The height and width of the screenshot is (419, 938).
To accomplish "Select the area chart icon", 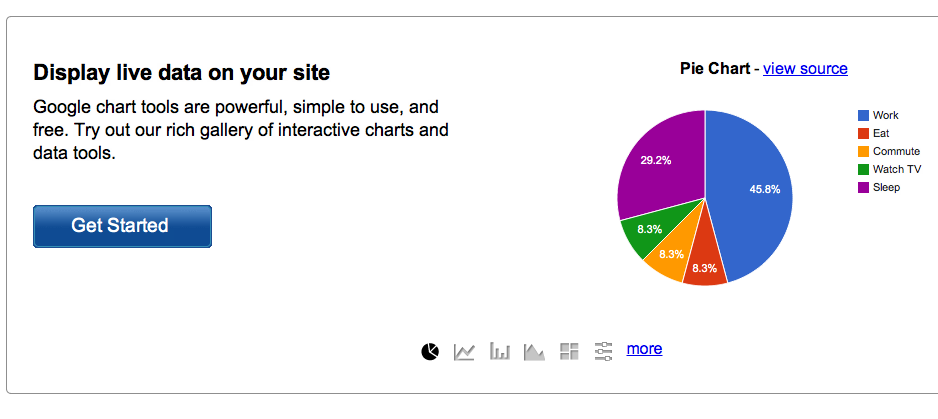I will coord(534,351).
